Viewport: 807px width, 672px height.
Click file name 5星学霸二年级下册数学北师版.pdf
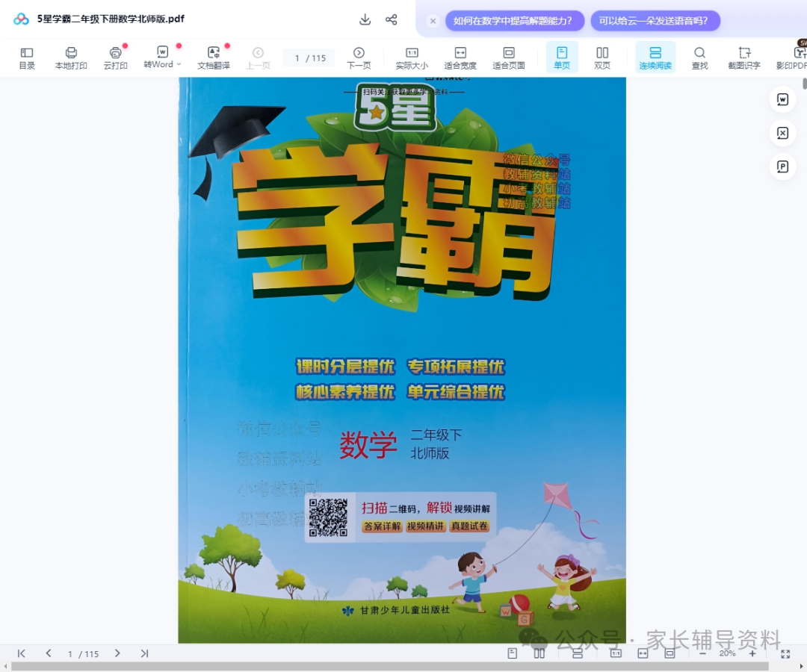click(x=111, y=19)
